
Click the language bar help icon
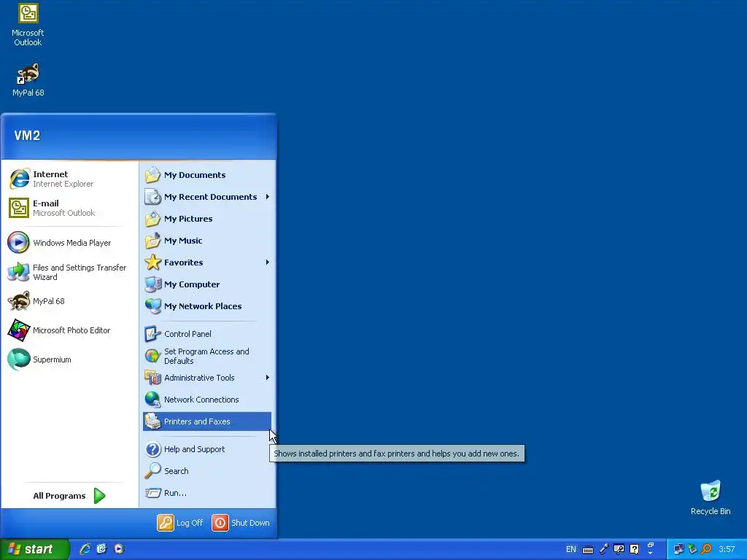(x=634, y=550)
